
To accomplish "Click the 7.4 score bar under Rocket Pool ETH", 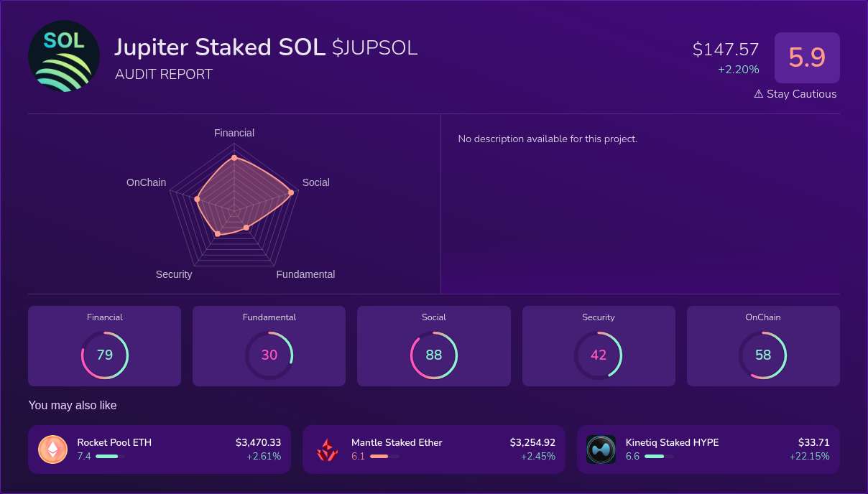I will (x=108, y=456).
